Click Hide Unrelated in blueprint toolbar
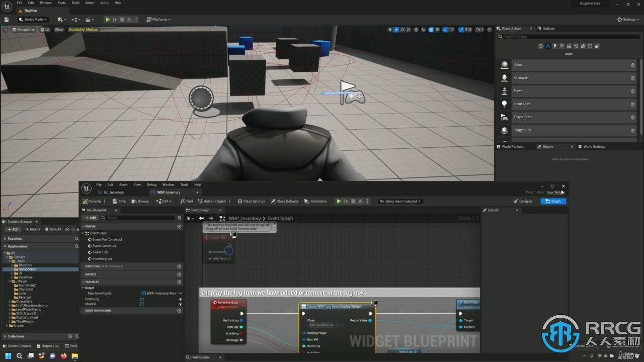Image resolution: width=644 pixels, height=362 pixels. pyautogui.click(x=211, y=201)
